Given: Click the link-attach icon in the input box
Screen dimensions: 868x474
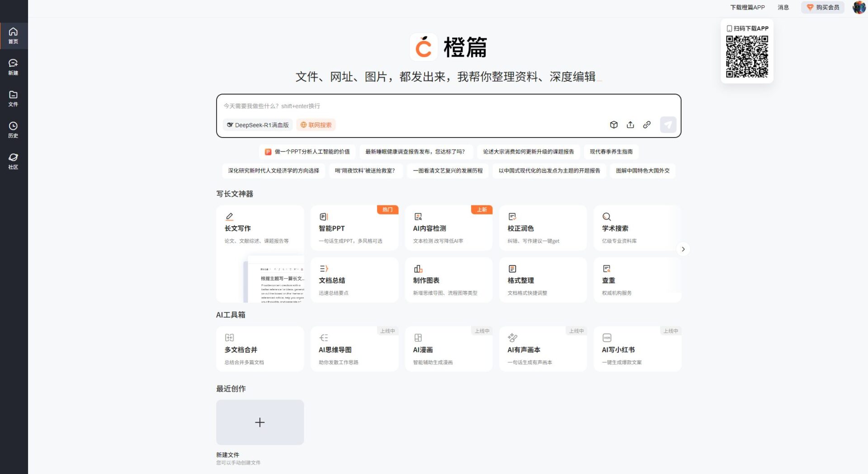Looking at the screenshot, I should 646,124.
